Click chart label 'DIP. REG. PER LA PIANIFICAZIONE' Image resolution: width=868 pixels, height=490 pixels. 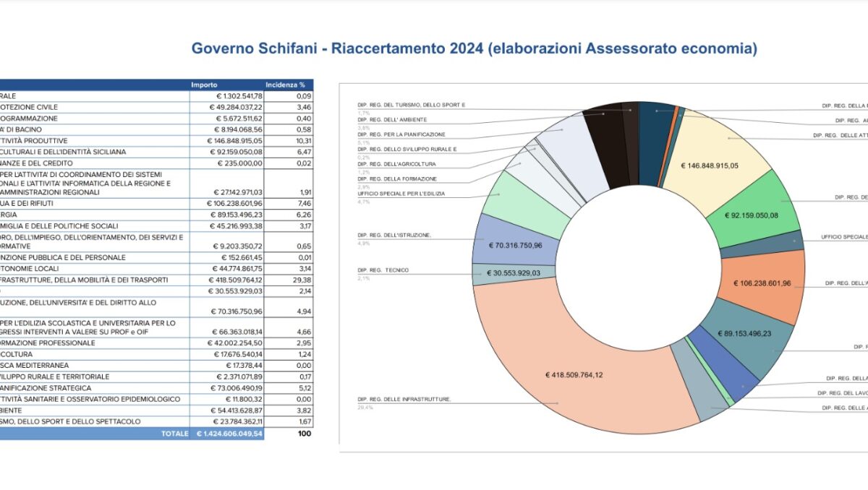coord(401,134)
